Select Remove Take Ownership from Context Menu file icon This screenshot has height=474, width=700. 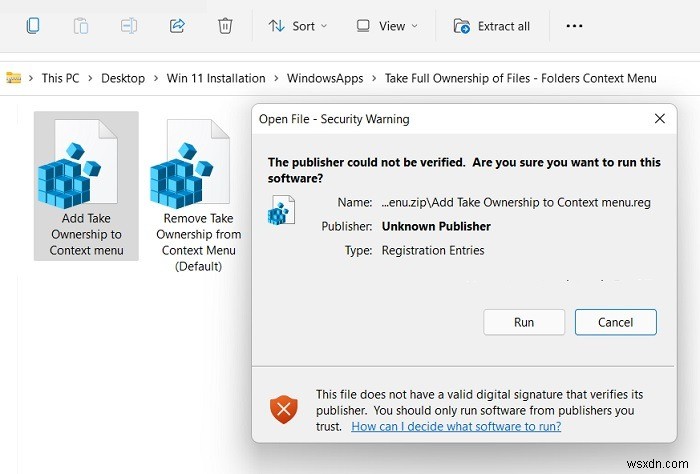point(190,163)
